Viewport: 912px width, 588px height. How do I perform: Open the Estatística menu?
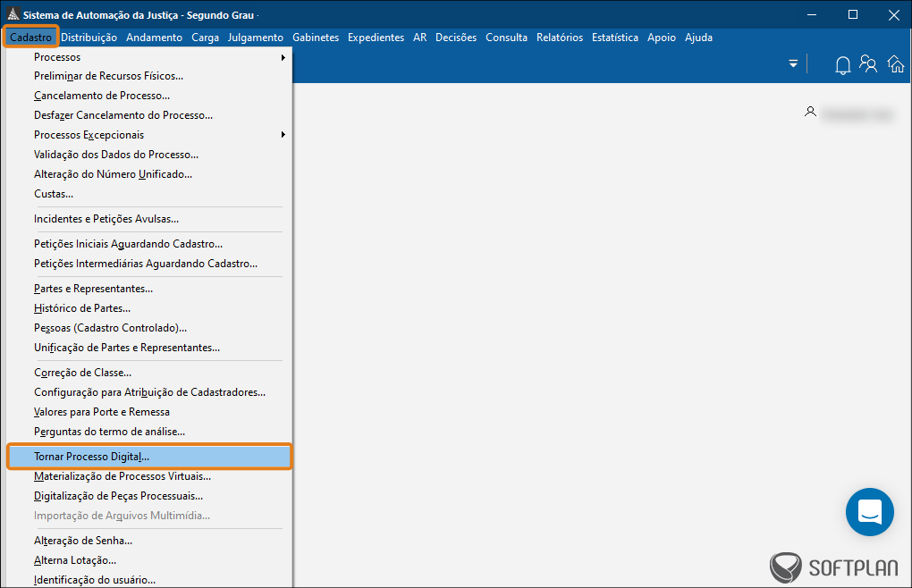click(x=615, y=38)
